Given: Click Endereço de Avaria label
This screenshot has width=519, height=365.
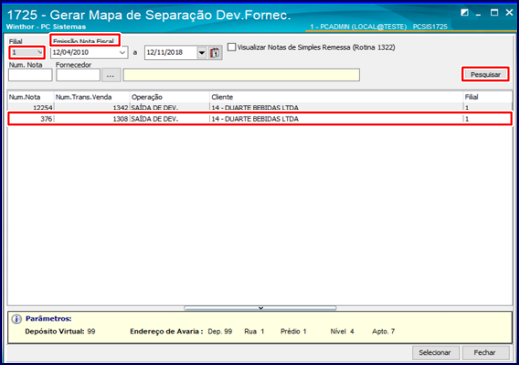Looking at the screenshot, I should click(166, 331).
